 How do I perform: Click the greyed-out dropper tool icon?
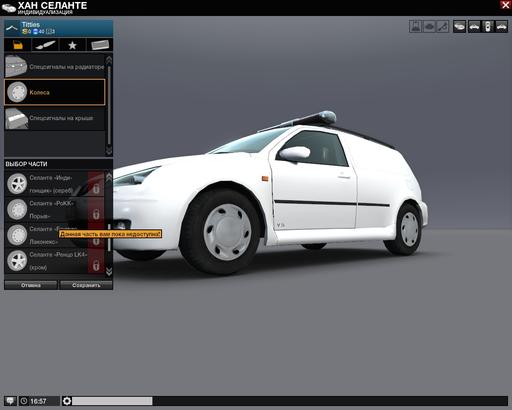443,26
